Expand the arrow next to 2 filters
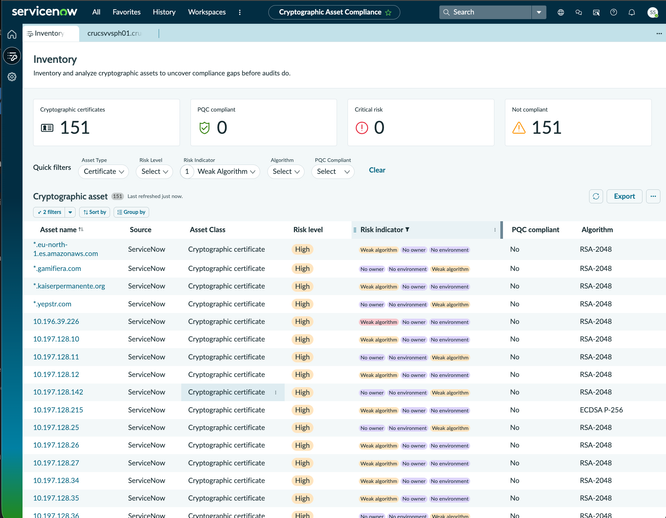 tap(70, 212)
